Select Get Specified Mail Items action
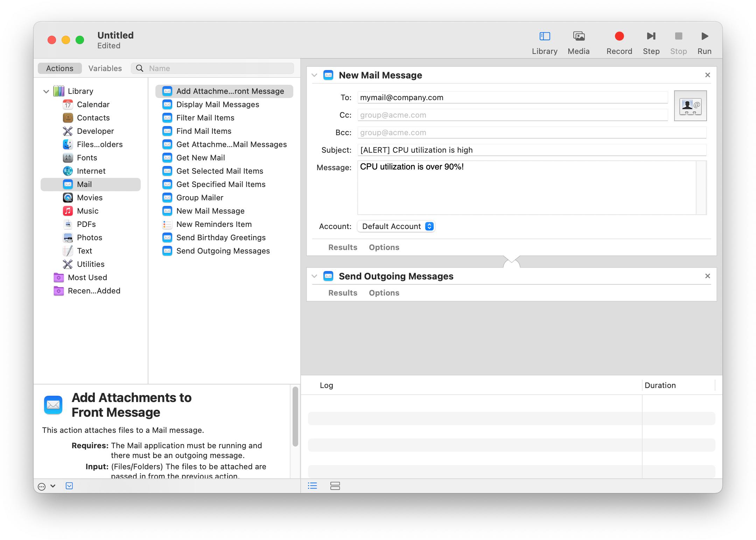This screenshot has width=756, height=540. tap(224, 184)
